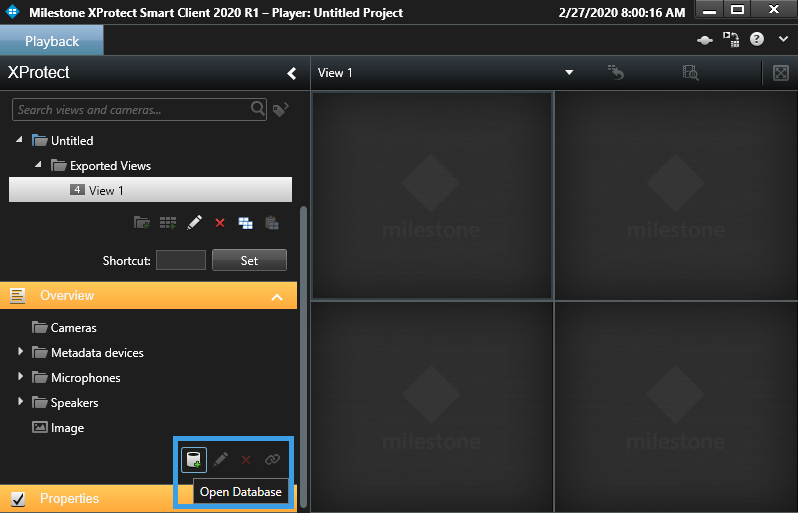This screenshot has height=513, width=798.
Task: Close the Smart Client window
Action: (774, 10)
